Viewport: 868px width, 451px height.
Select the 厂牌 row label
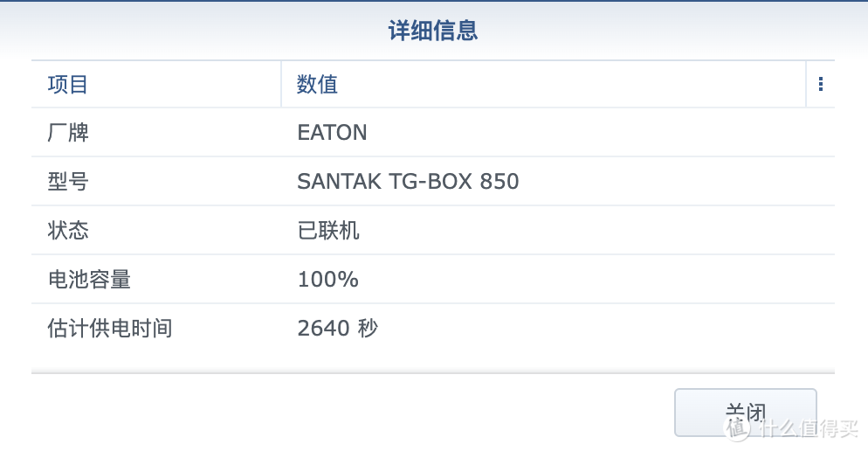(68, 133)
